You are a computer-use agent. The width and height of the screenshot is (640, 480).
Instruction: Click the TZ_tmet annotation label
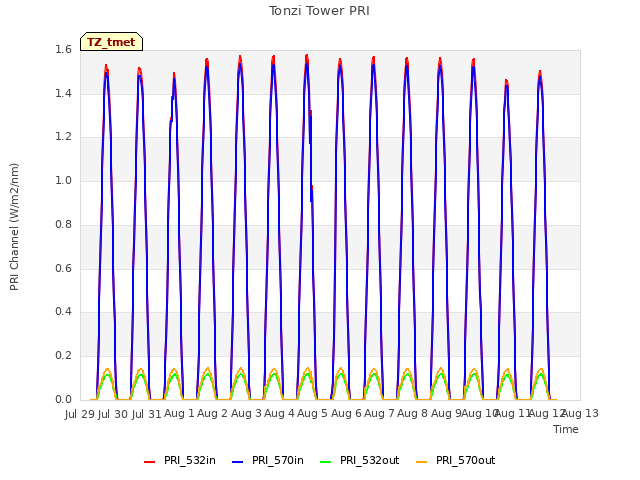[x=111, y=42]
